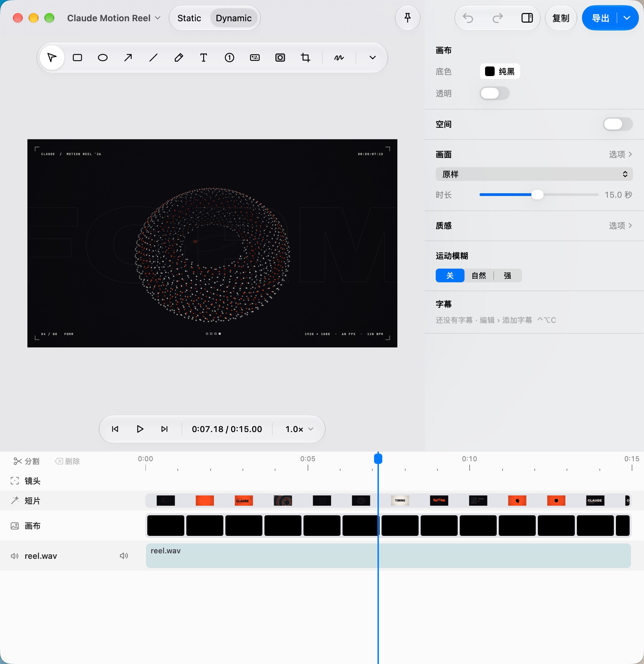Open the 原样 preset dropdown
Image resolution: width=644 pixels, height=664 pixels.
pos(534,174)
